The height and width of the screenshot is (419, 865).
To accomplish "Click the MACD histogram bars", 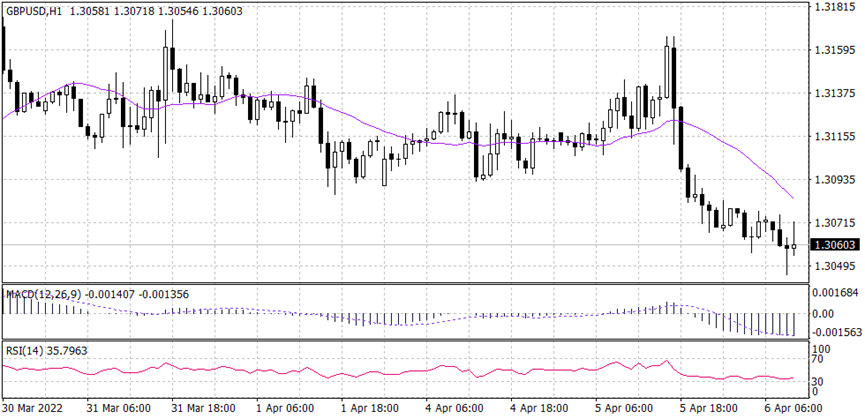I will pos(760,324).
